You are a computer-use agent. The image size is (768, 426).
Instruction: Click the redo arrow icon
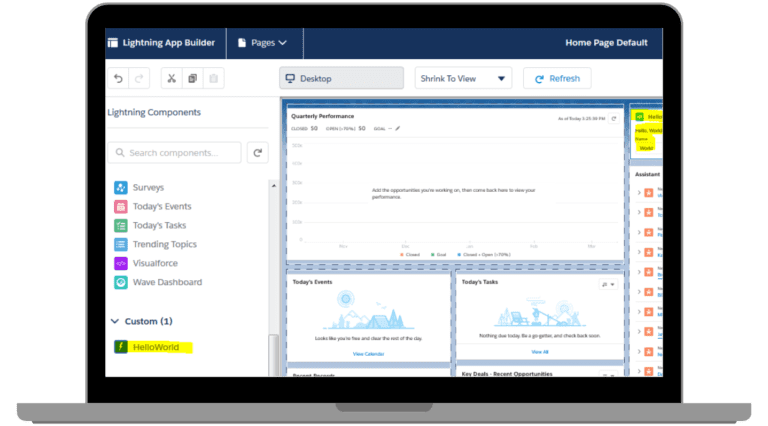point(139,78)
